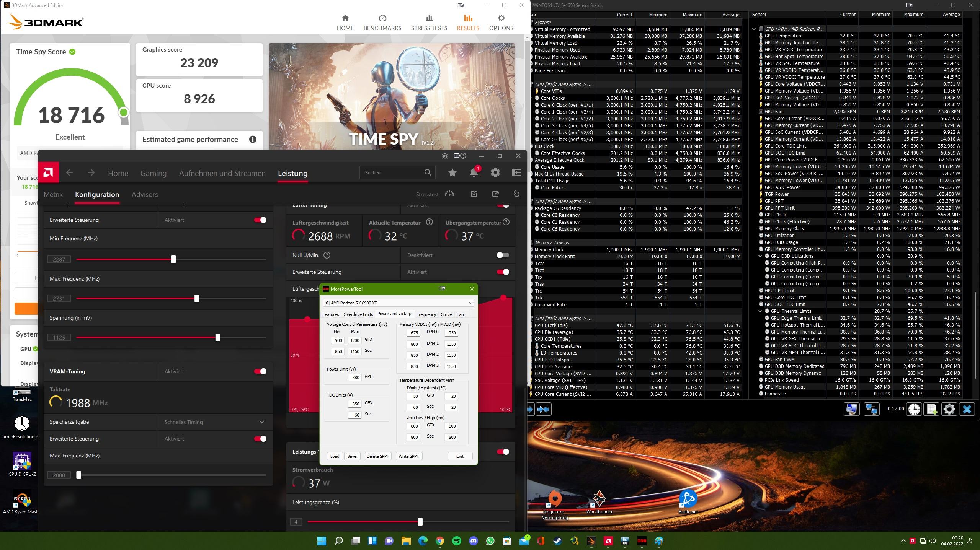This screenshot has height=550, width=980.
Task: Collapse GPU D3D Utilizations tree node
Action: click(x=760, y=256)
